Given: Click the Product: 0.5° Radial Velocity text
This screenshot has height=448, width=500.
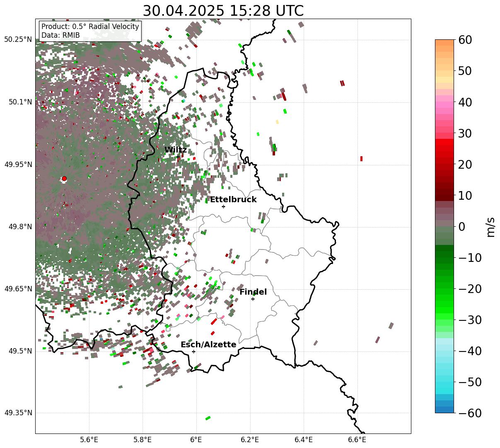Looking at the screenshot, I should [x=90, y=27].
